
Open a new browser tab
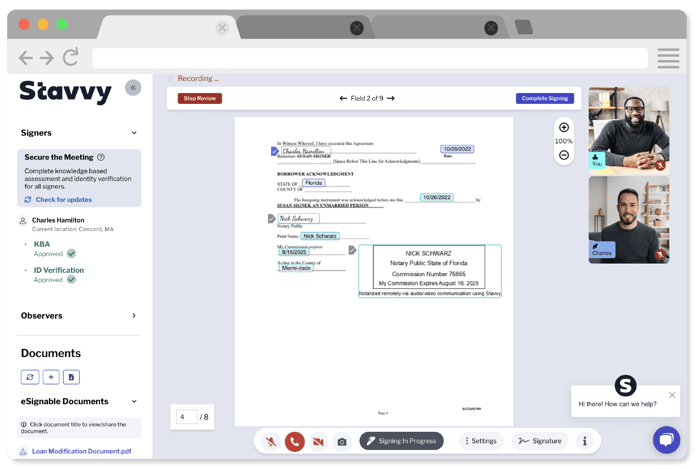tap(524, 27)
